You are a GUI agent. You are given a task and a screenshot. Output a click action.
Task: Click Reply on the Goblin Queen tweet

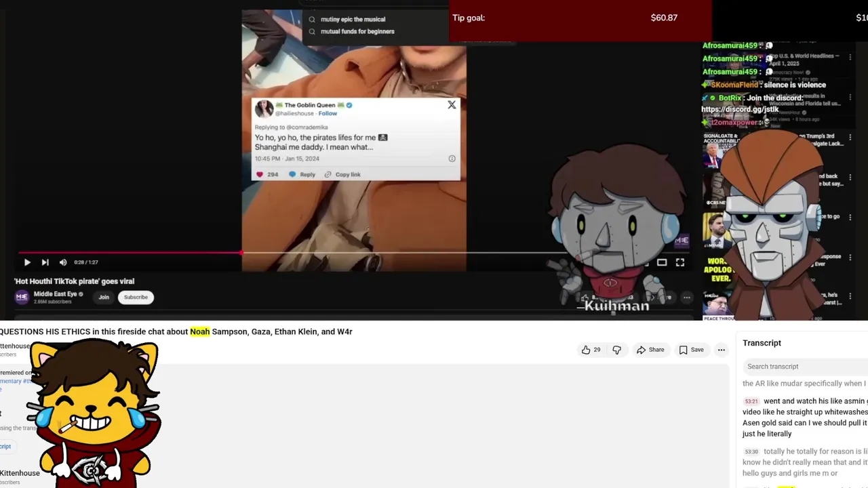(x=302, y=174)
